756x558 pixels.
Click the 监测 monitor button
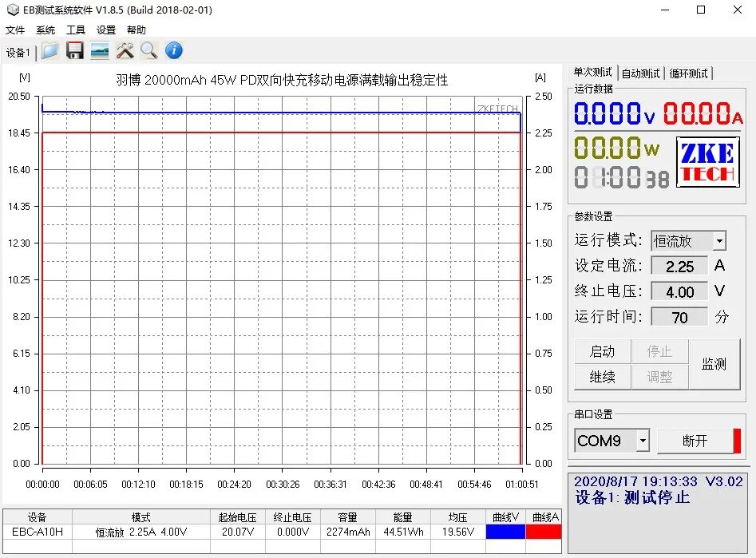tap(714, 364)
